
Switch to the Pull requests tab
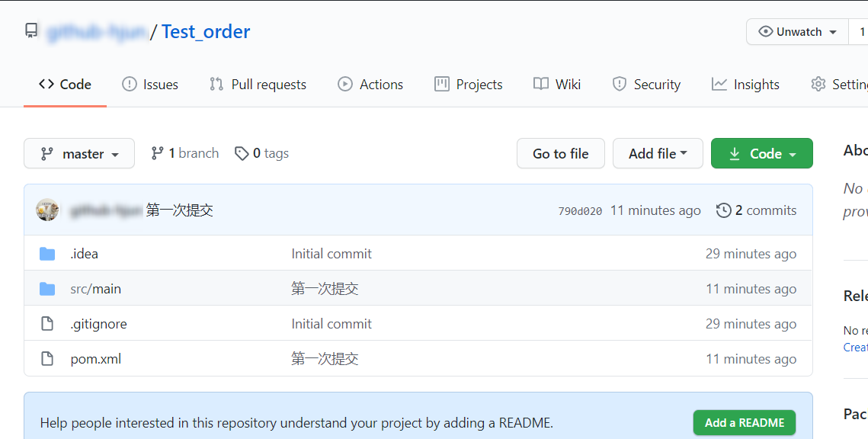[x=258, y=84]
